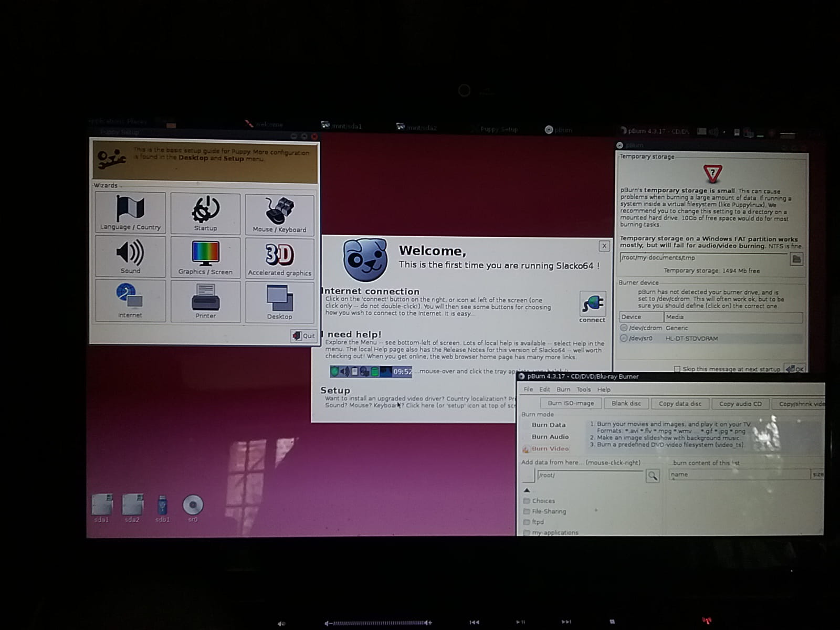
Task: Click the size column header in pBurn
Action: pyautogui.click(x=818, y=474)
